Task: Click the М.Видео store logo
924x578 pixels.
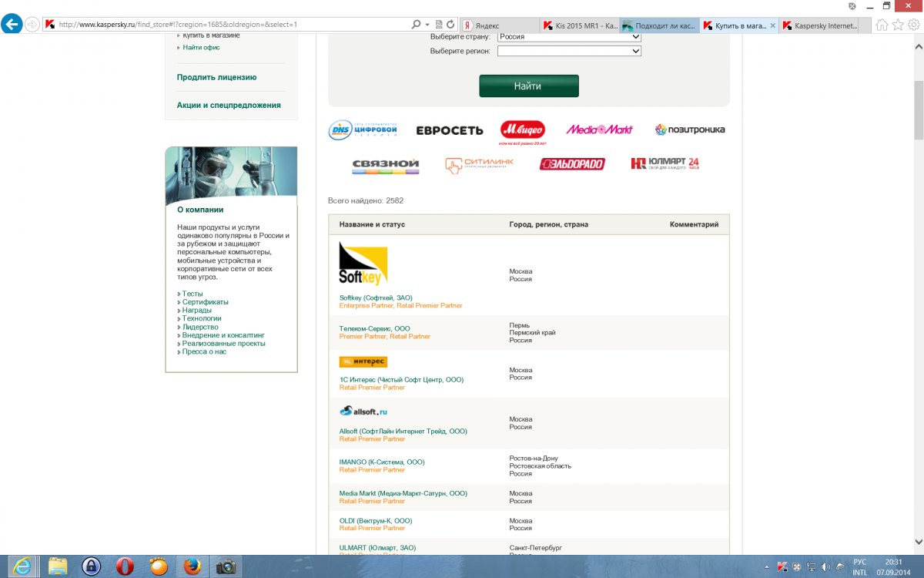Action: (x=523, y=132)
